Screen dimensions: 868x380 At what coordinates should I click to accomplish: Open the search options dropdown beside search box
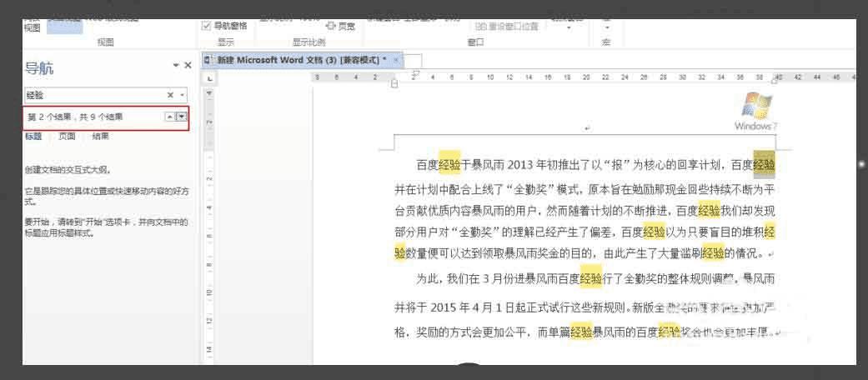pos(182,95)
